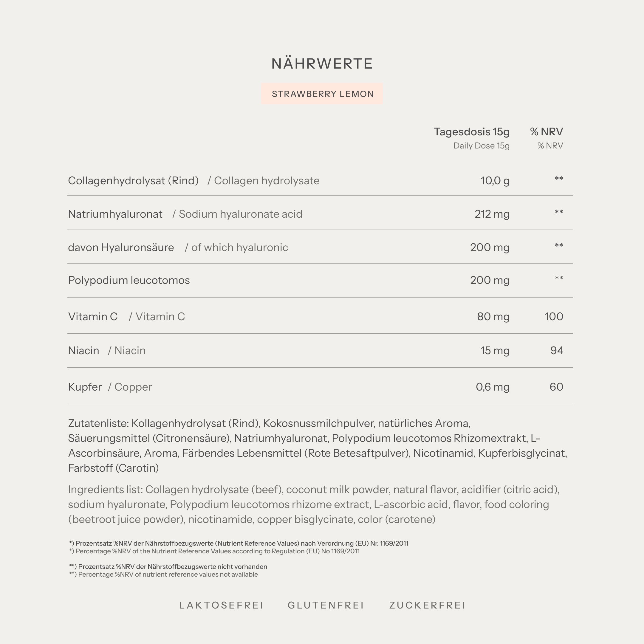Click the ZUCKERFREI label
Viewport: 644px width, 644px height.
coord(427,605)
